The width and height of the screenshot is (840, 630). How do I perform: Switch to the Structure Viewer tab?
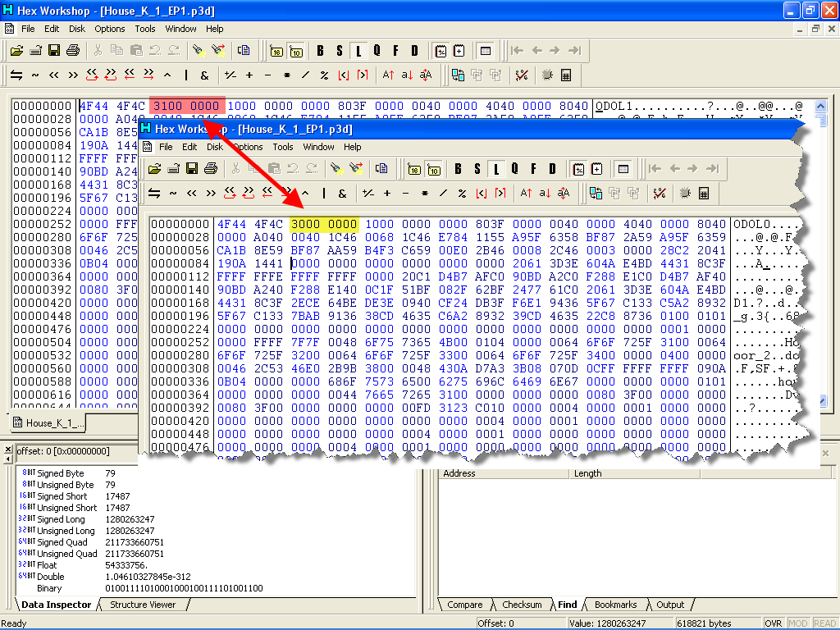click(143, 605)
